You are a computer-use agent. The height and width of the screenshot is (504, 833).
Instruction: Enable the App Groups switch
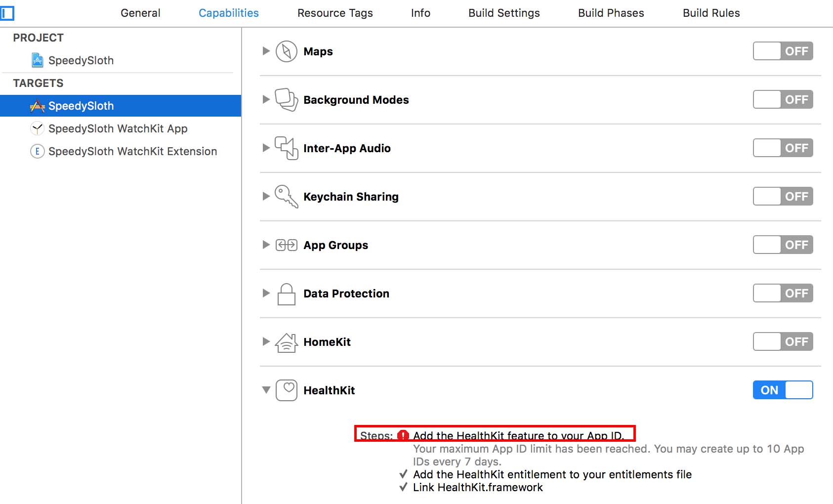coord(783,245)
